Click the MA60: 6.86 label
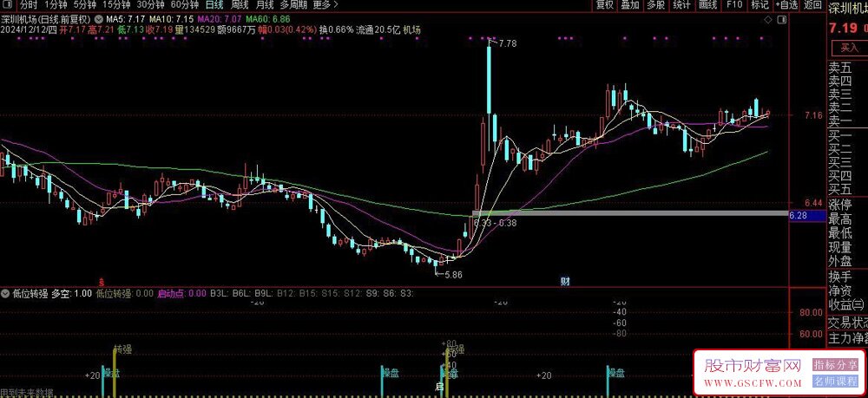Image resolution: width=868 pixels, height=398 pixels. (x=268, y=19)
